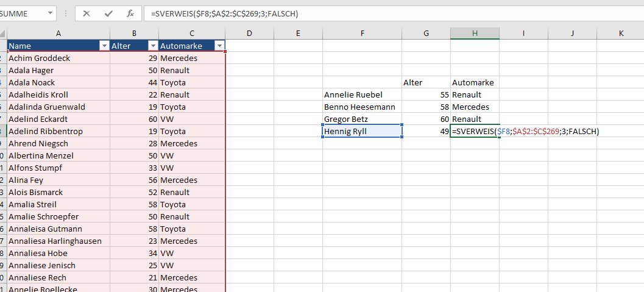Click the Name table header cell
Viewport: 644px width, 292px height.
tap(58, 46)
